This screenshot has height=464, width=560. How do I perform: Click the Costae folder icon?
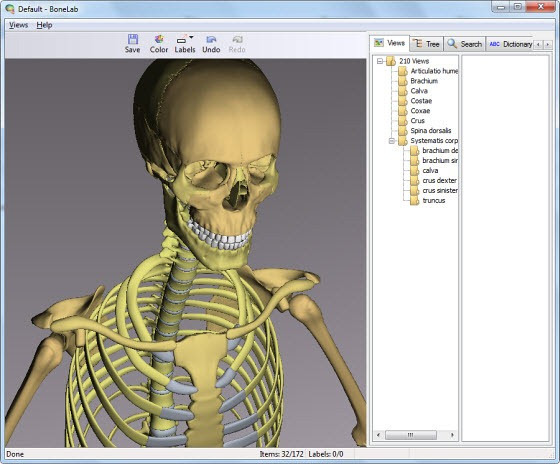(403, 101)
